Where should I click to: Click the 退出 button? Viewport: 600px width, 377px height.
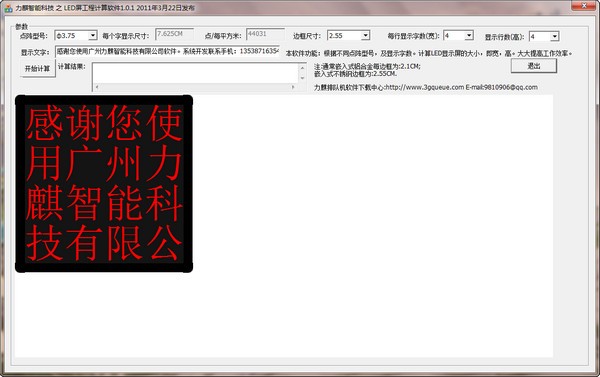tap(534, 66)
